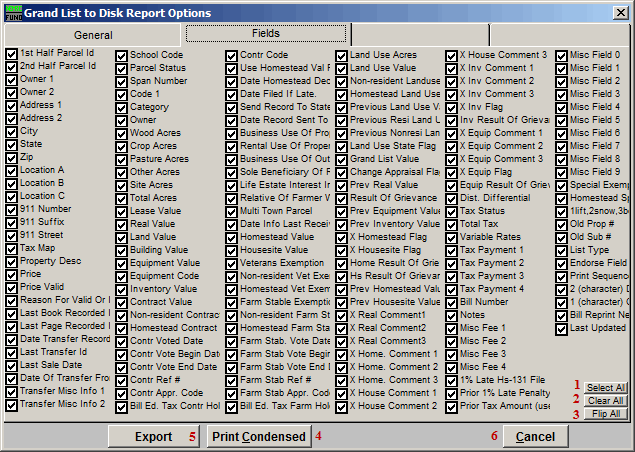Uncheck the Owner 1 checkbox

[12, 79]
